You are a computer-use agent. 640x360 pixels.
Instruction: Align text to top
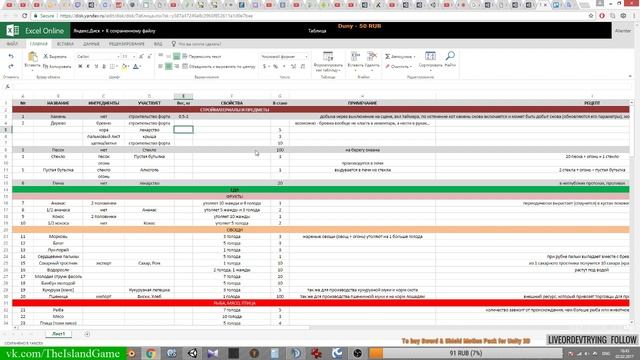click(x=160, y=56)
